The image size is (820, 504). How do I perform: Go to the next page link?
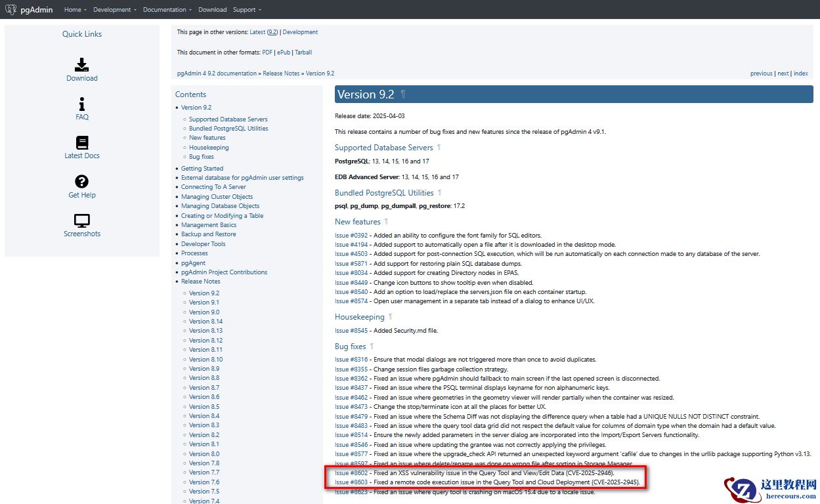coord(783,73)
